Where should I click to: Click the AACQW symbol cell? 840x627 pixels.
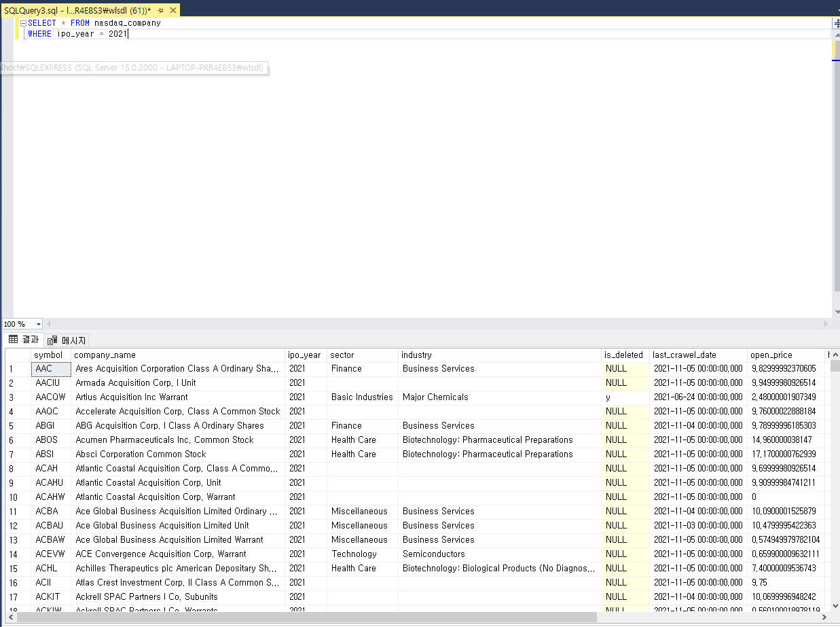pos(51,397)
